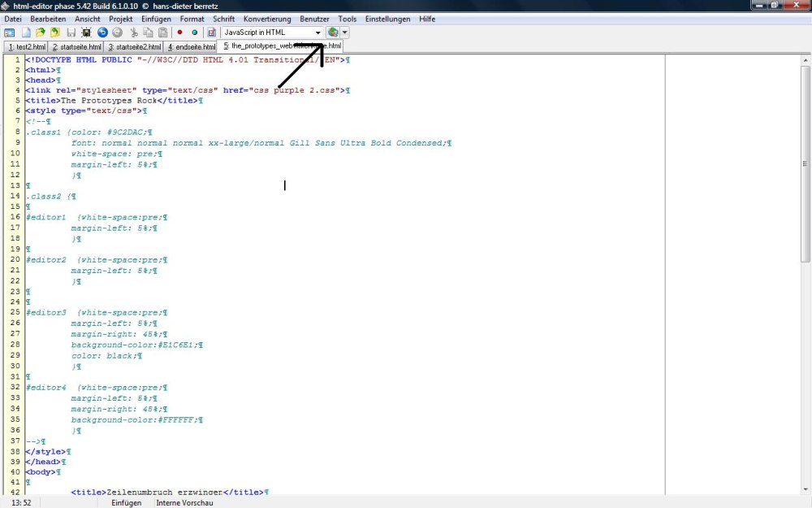Image resolution: width=812 pixels, height=508 pixels.
Task: Open the Bearbeiten menu
Action: pyautogui.click(x=48, y=20)
